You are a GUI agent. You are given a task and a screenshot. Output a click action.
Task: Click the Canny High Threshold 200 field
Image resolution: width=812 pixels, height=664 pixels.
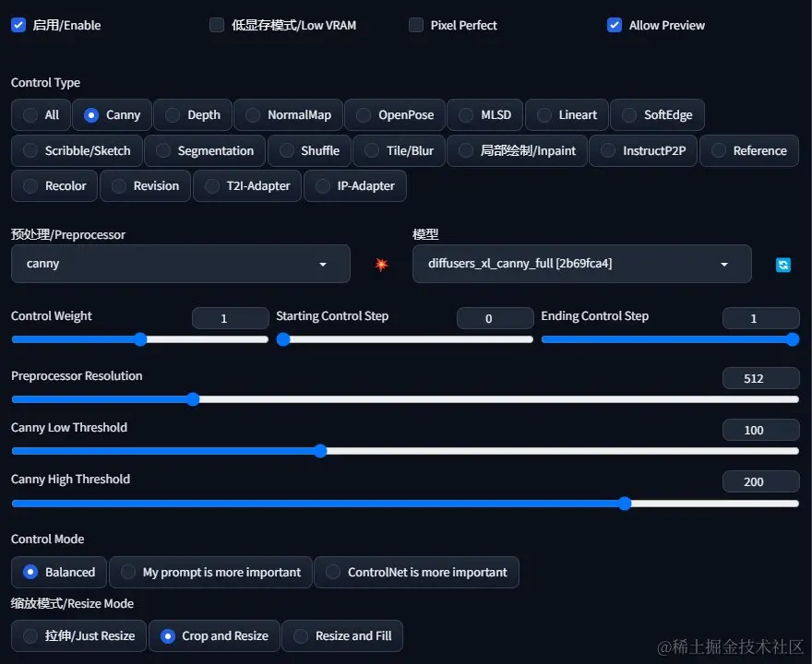[760, 481]
